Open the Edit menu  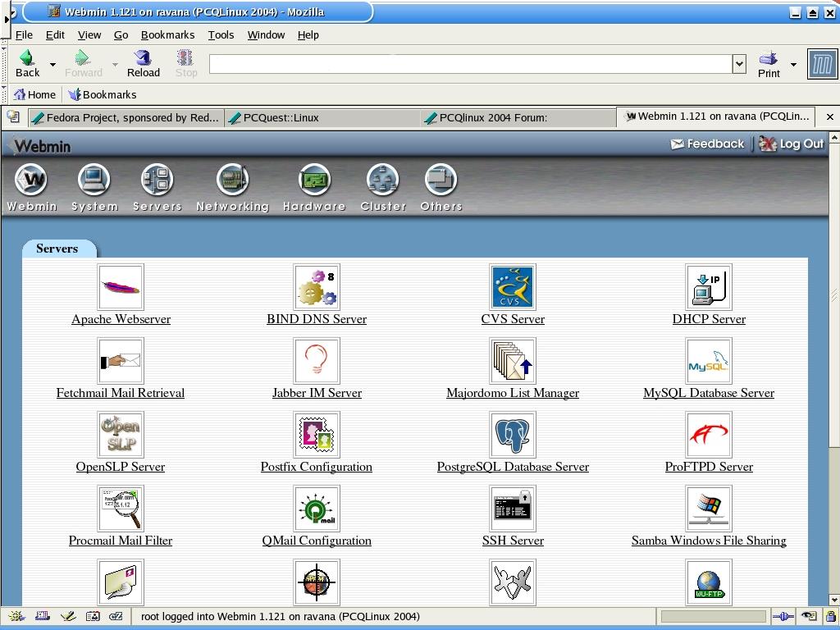point(55,34)
